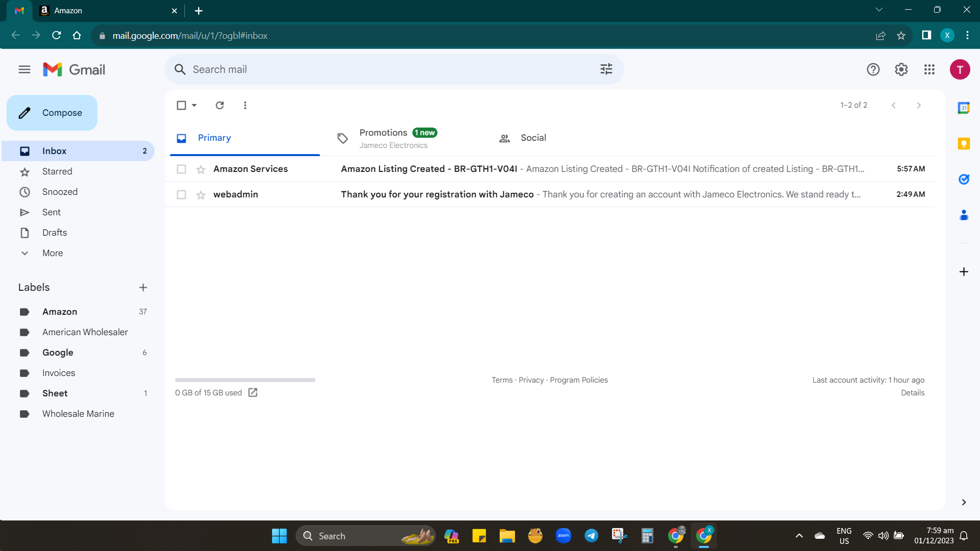
Task: Open Google Keep side panel
Action: click(964, 143)
